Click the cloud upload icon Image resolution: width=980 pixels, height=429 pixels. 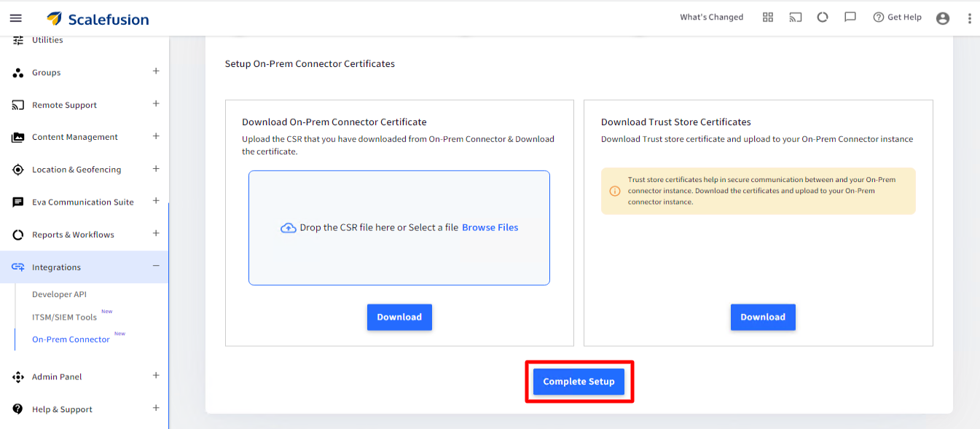pyautogui.click(x=289, y=228)
